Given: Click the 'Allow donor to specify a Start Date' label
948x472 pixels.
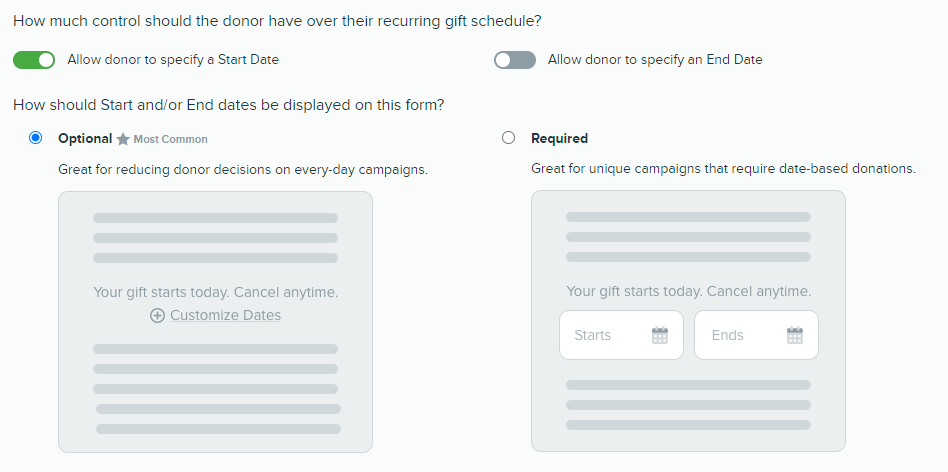Looking at the screenshot, I should click(173, 60).
